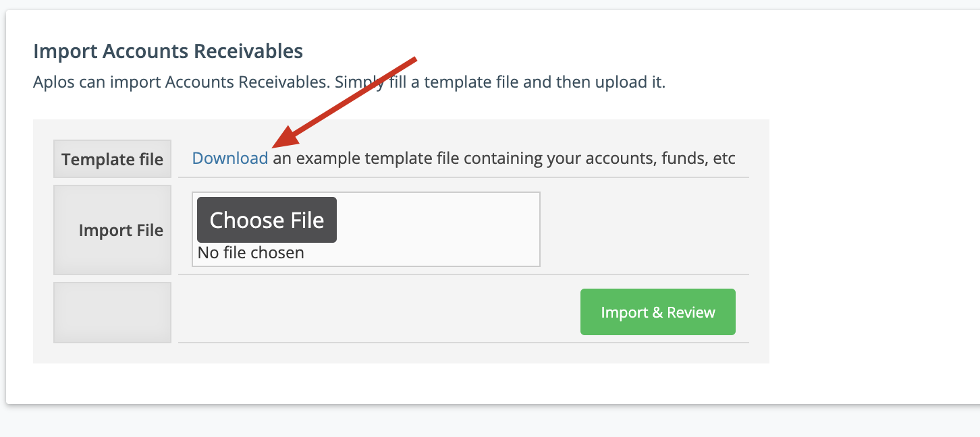Viewport: 980px width, 437px height.
Task: Submit with the Import & Review button
Action: [x=658, y=312]
